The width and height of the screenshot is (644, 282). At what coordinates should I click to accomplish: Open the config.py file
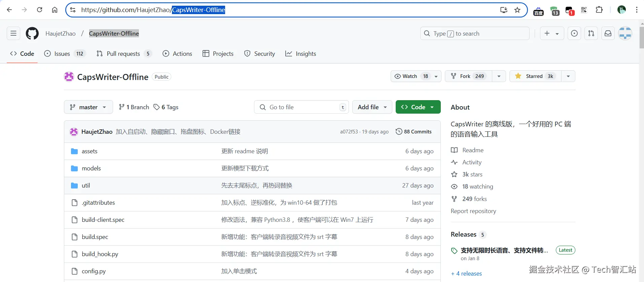click(x=94, y=271)
